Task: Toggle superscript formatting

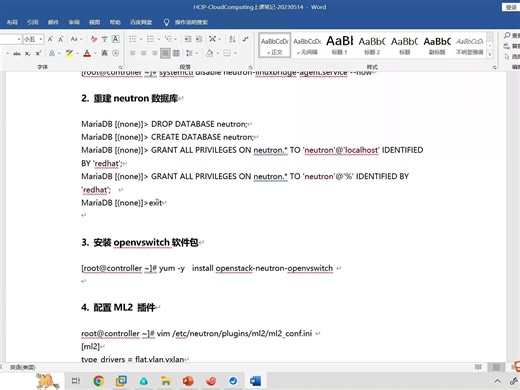Action: click(x=38, y=53)
